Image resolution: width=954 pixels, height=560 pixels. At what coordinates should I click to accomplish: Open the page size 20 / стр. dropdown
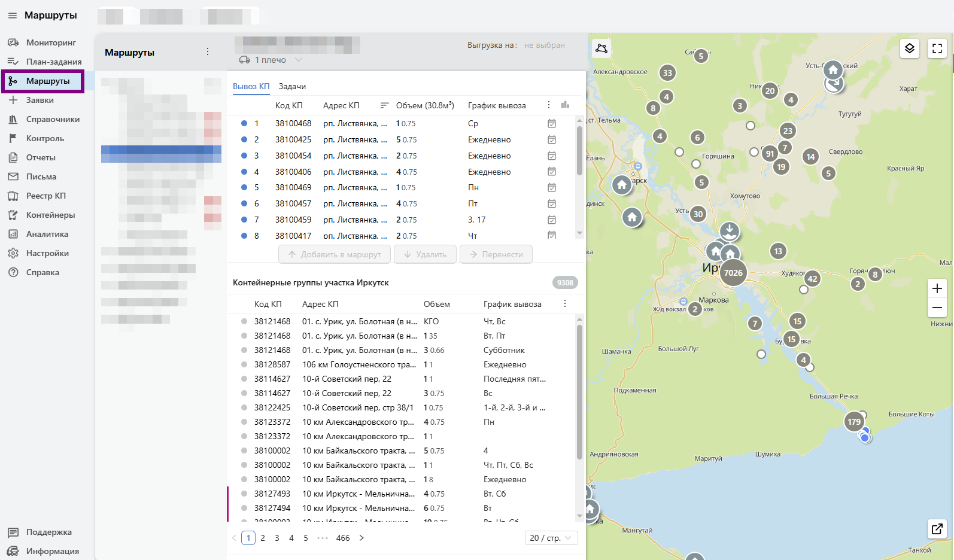click(x=551, y=538)
